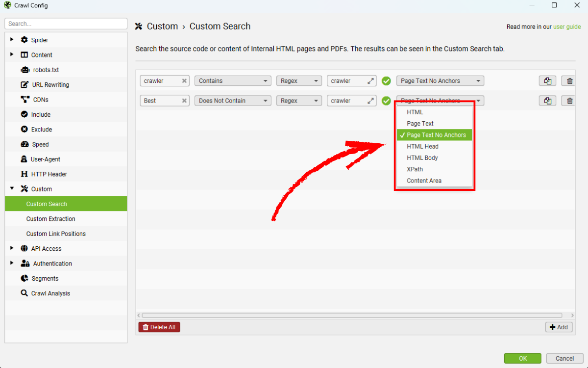This screenshot has width=588, height=368.
Task: Open the 'Does Not Contain' dropdown
Action: pos(233,101)
